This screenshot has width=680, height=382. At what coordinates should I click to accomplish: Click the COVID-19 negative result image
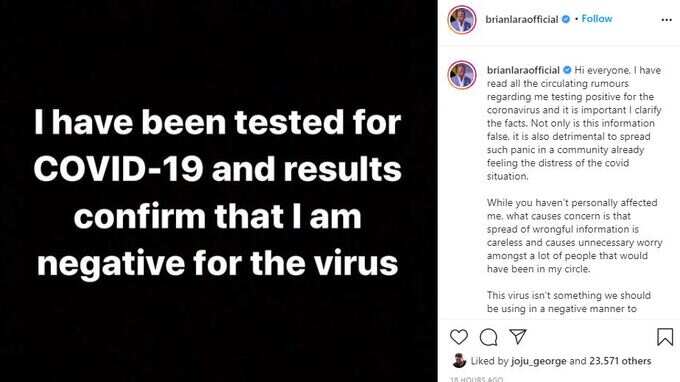pyautogui.click(x=218, y=191)
